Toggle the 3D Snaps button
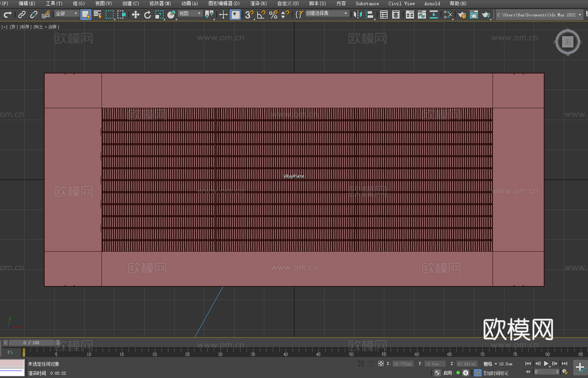 point(249,14)
